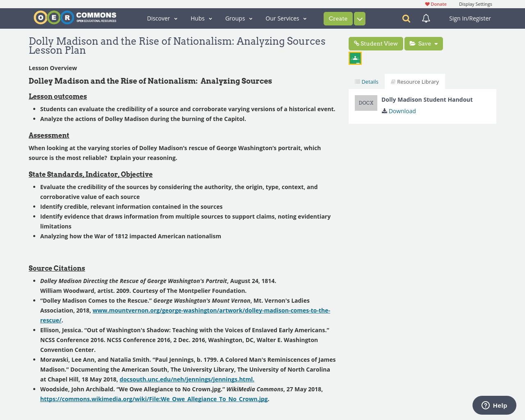Open the Save dropdown button
Screen dimensions: 525x420
[x=424, y=43]
